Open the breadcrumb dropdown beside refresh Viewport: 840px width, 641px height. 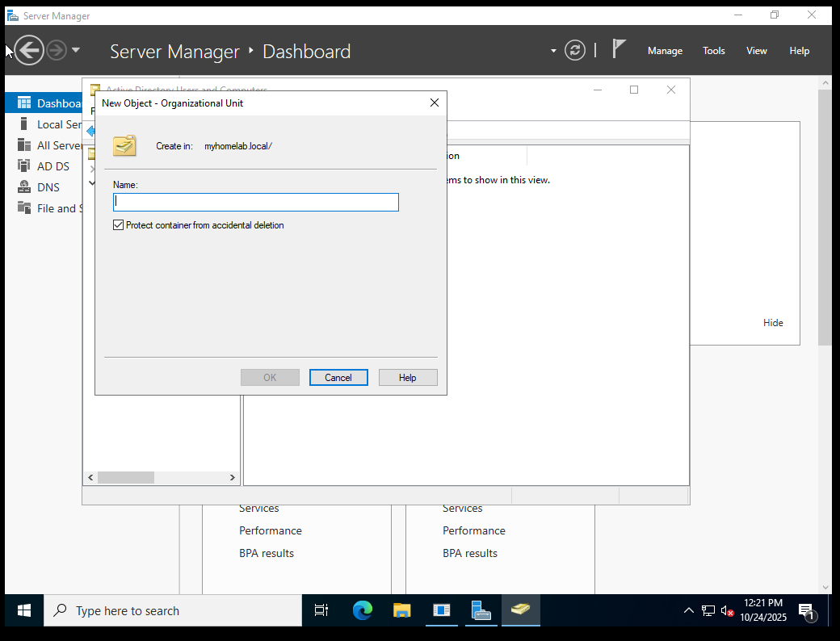pyautogui.click(x=553, y=51)
